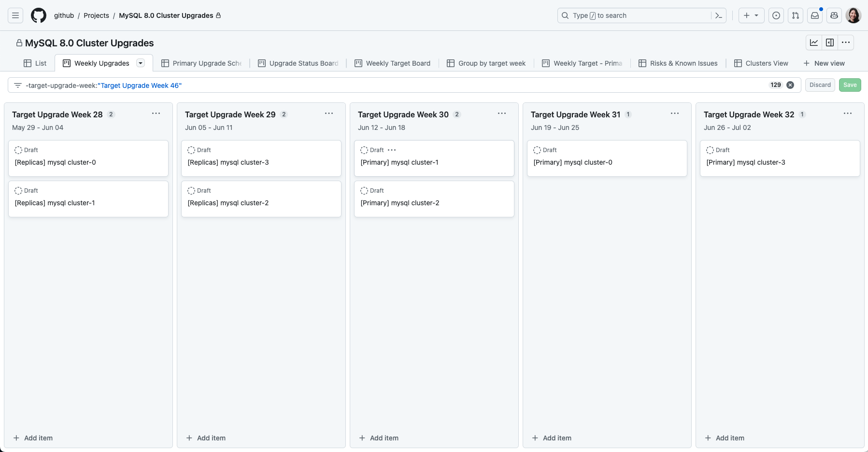Open Week 29 column options menu
The width and height of the screenshot is (868, 452).
[329, 113]
